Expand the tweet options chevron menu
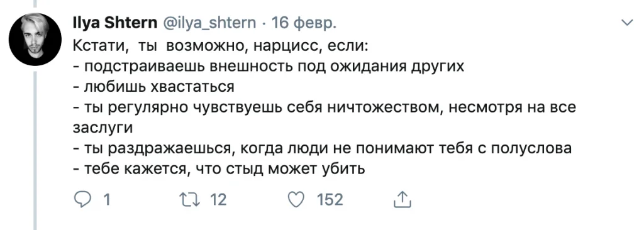The width and height of the screenshot is (644, 230). 628,23
